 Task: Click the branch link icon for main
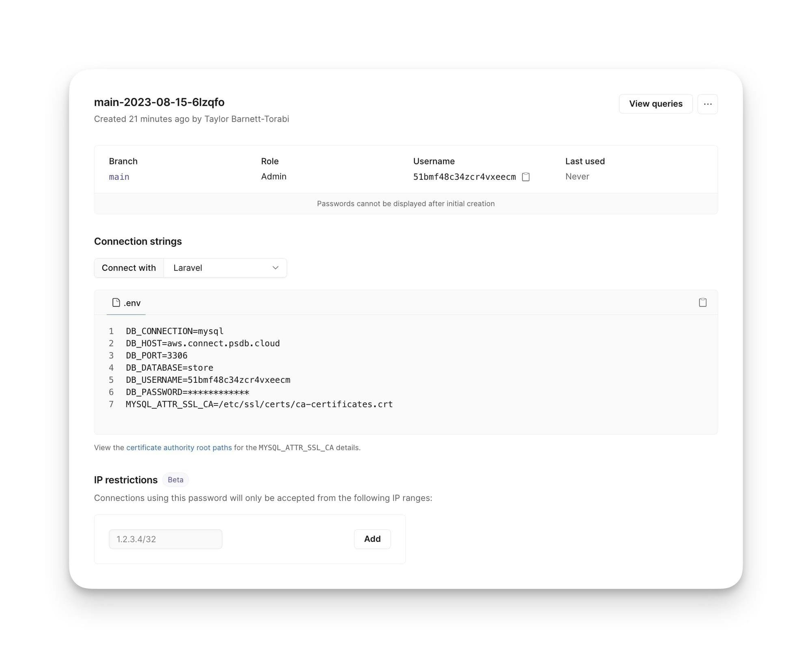(119, 177)
